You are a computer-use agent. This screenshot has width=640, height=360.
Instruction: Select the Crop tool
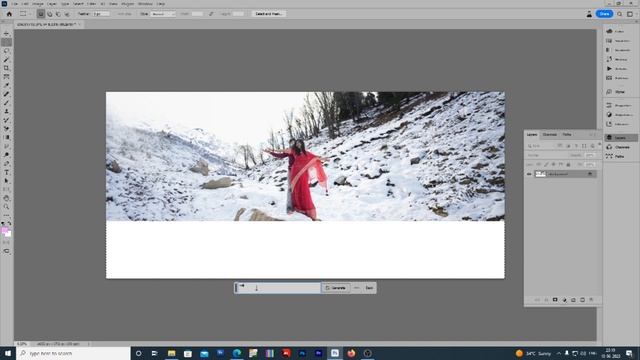tap(6, 68)
